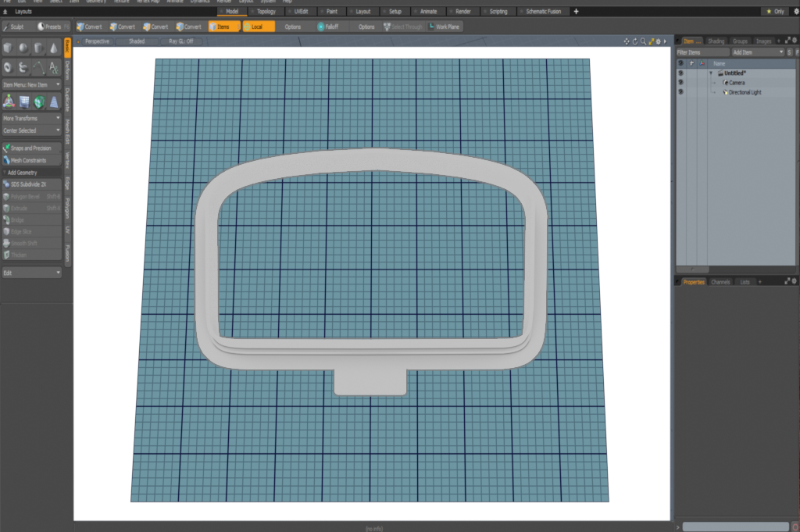This screenshot has width=800, height=532.
Task: Hide the Directional Light item
Action: 680,92
